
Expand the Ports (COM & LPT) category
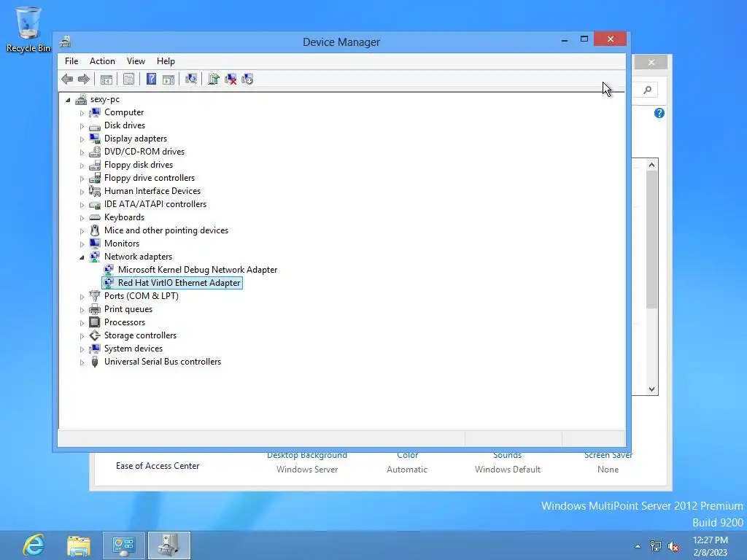pos(82,297)
